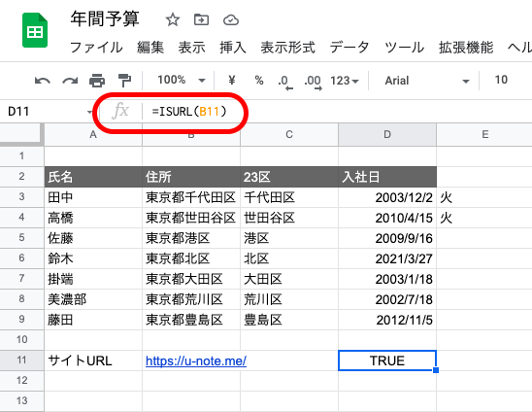Undo the last action
Image resolution: width=532 pixels, height=412 pixels.
(x=43, y=81)
